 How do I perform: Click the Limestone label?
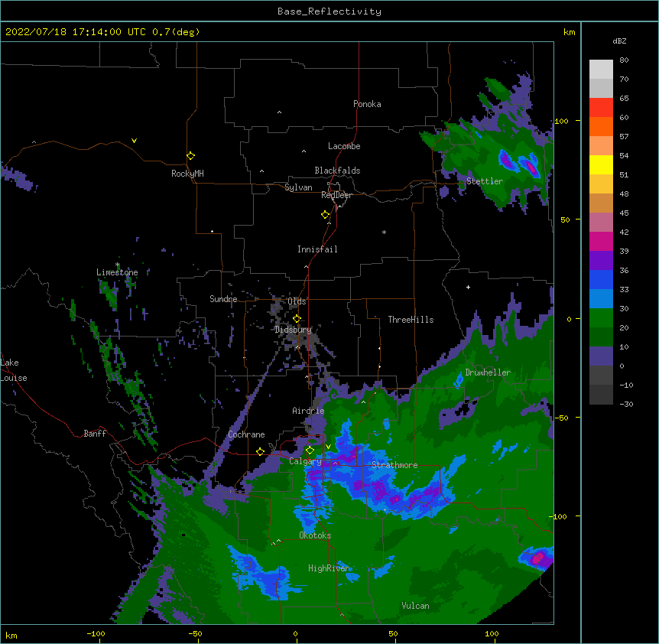click(x=117, y=272)
